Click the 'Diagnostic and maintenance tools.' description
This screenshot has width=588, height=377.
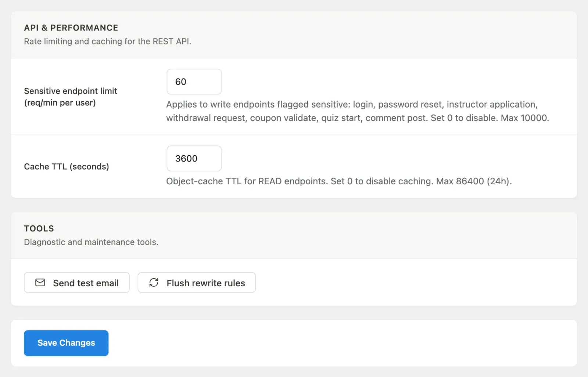point(91,242)
